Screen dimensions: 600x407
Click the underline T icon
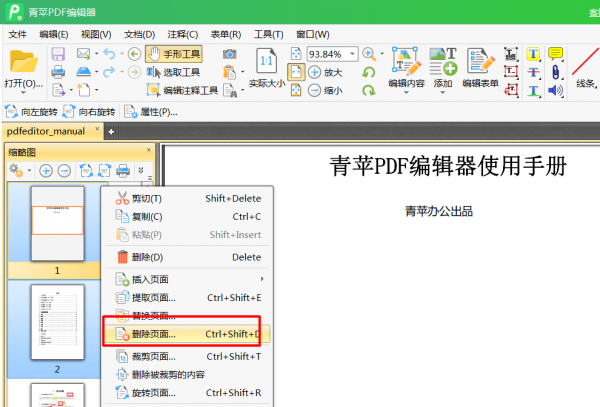(x=533, y=90)
